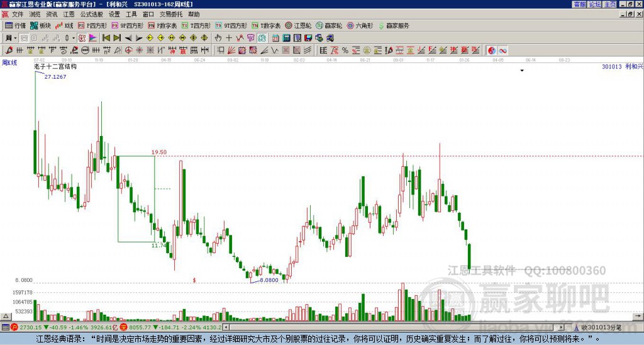Click the 8.0800 low price label
Image resolution: width=644 pixels, height=345 pixels.
click(x=269, y=280)
